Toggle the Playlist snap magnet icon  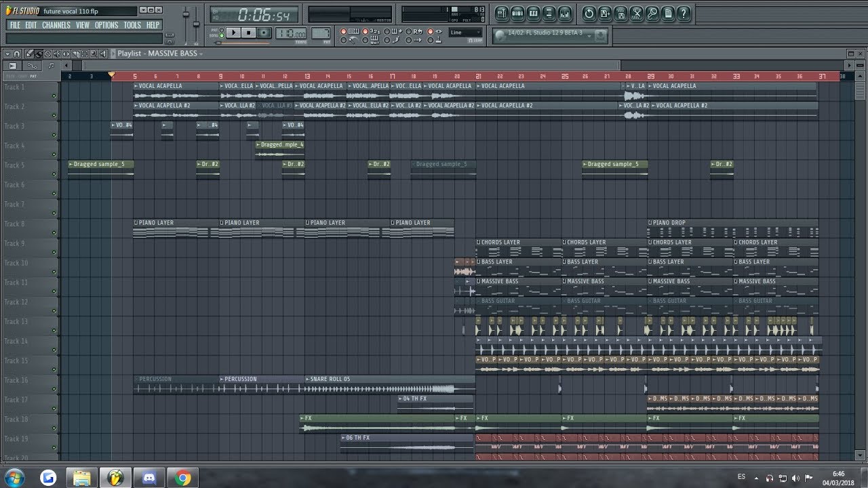[17, 54]
